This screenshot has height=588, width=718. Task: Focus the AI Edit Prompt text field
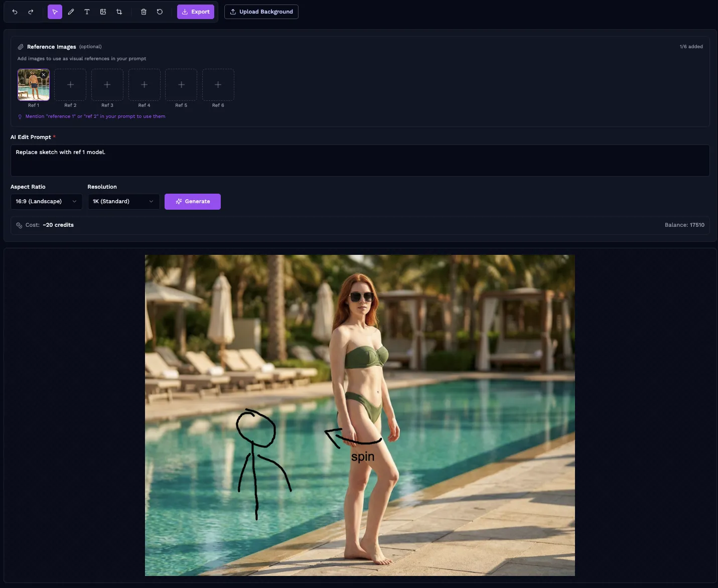pos(360,161)
